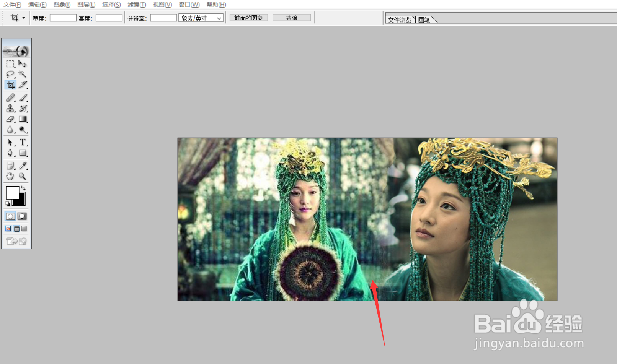Select the Eyedropper tool
Screen dimensions: 617x364
tap(23, 166)
